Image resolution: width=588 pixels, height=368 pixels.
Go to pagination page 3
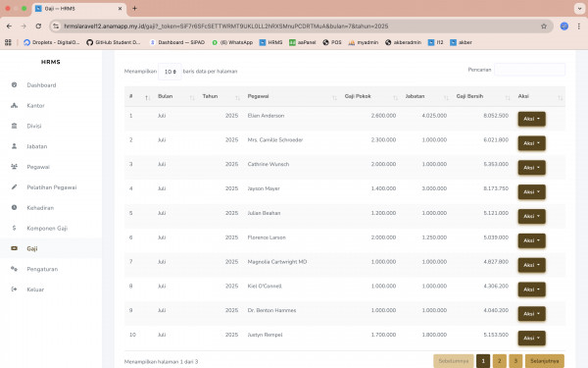pos(515,361)
